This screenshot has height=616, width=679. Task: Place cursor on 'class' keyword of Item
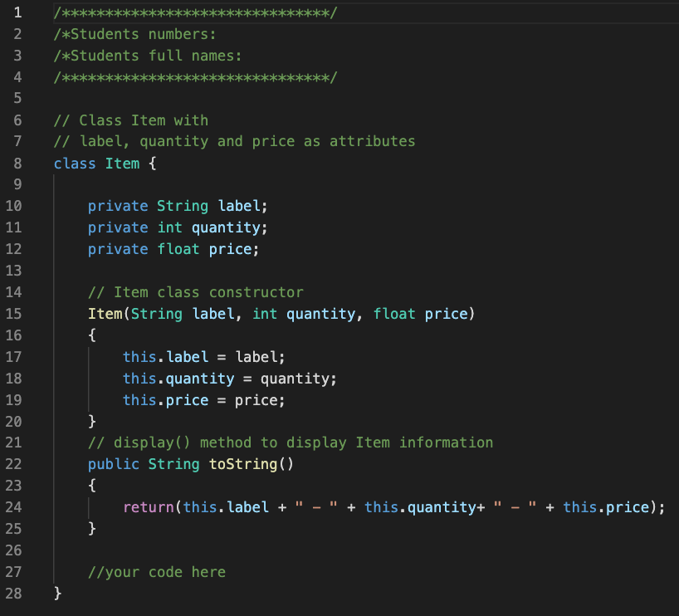[x=75, y=164]
